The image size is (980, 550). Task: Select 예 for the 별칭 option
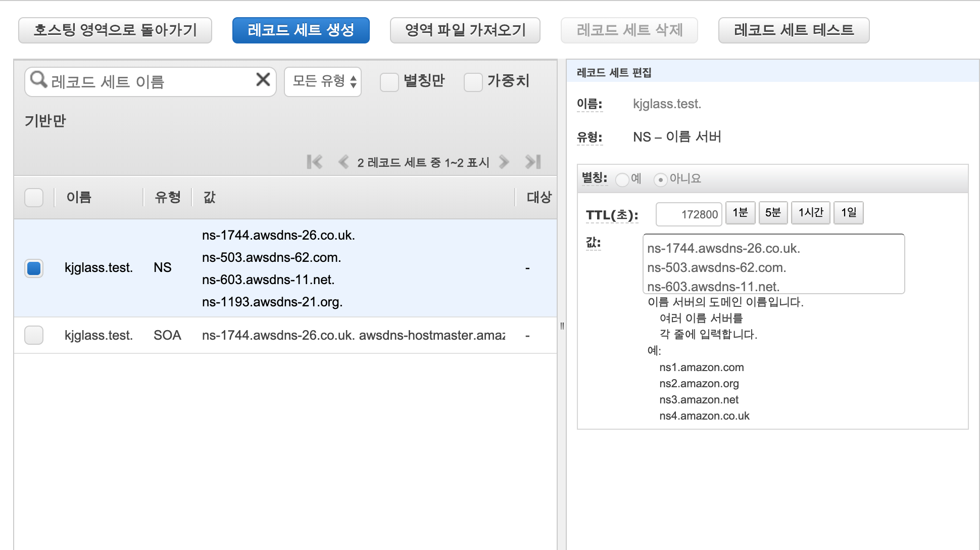pyautogui.click(x=622, y=179)
